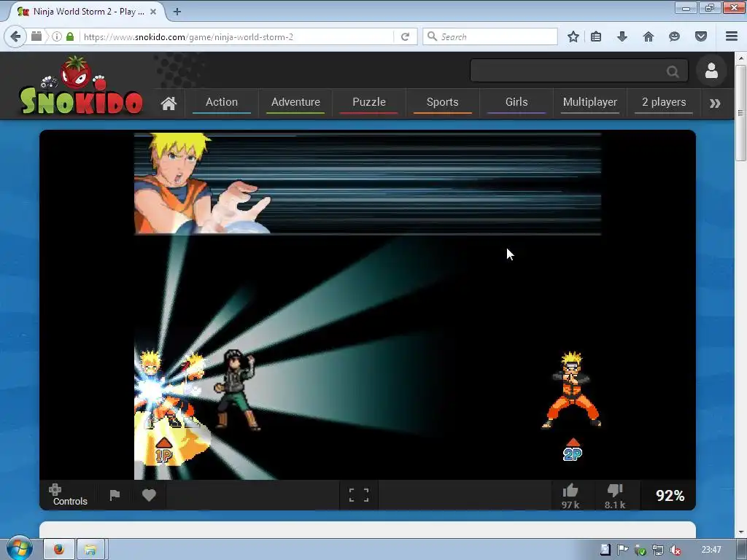Bookmark this page with the star icon

click(573, 36)
